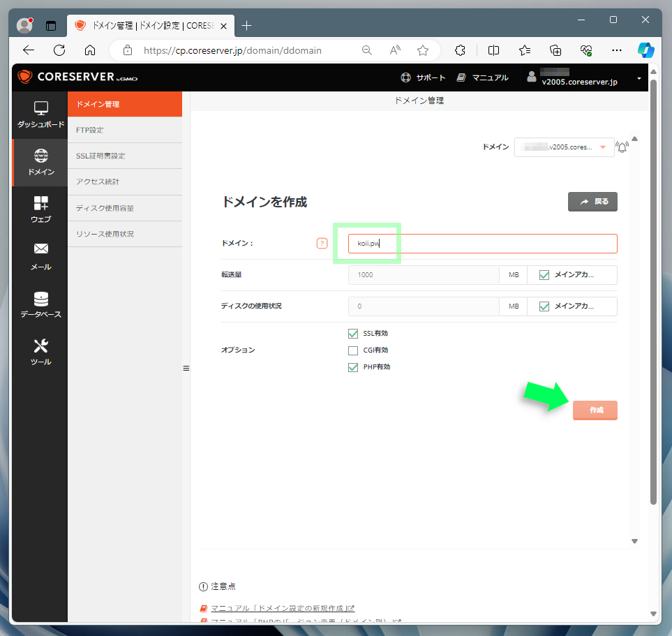Open browser home page icon
This screenshot has height=636, width=672.
pos(90,50)
